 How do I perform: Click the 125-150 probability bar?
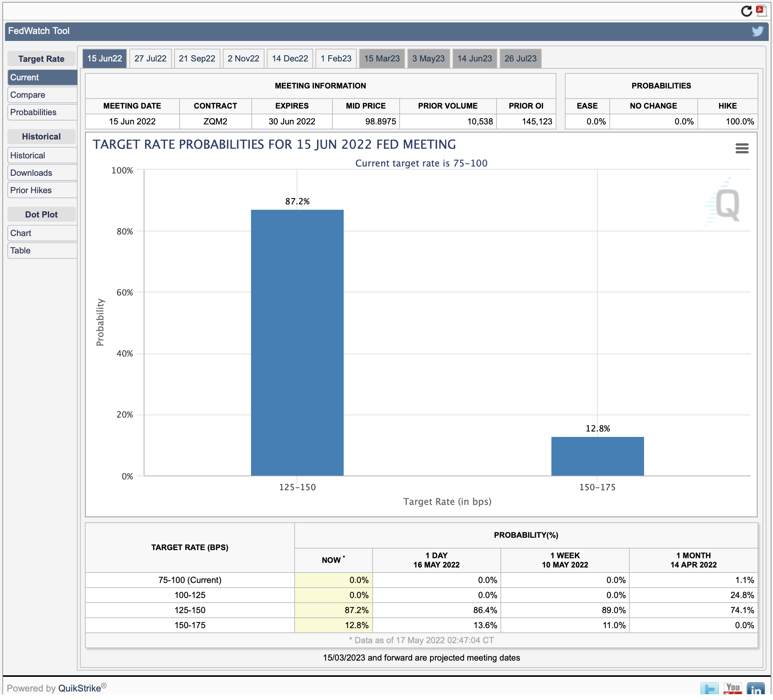coord(297,343)
